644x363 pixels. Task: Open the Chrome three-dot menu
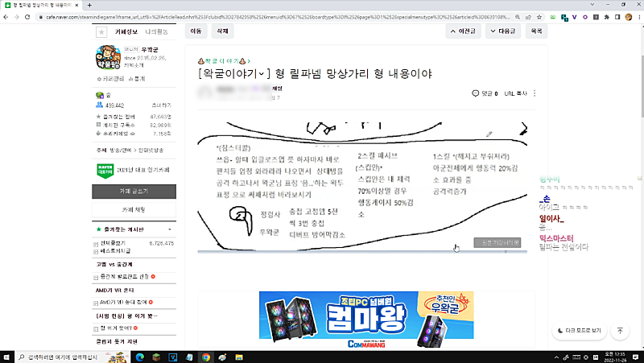(x=639, y=17)
